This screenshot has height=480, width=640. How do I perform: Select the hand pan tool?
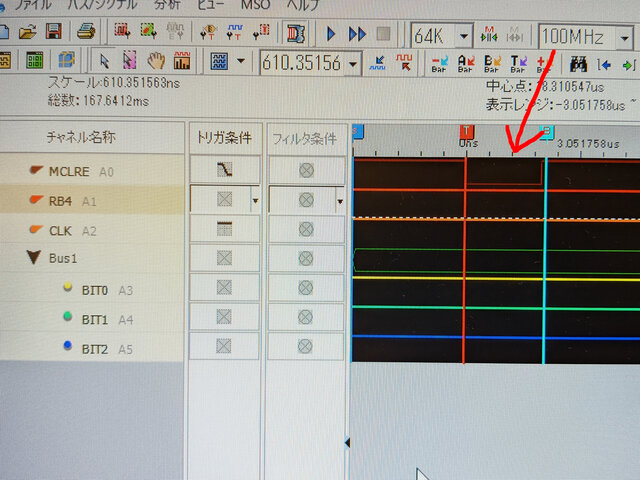pos(156,61)
